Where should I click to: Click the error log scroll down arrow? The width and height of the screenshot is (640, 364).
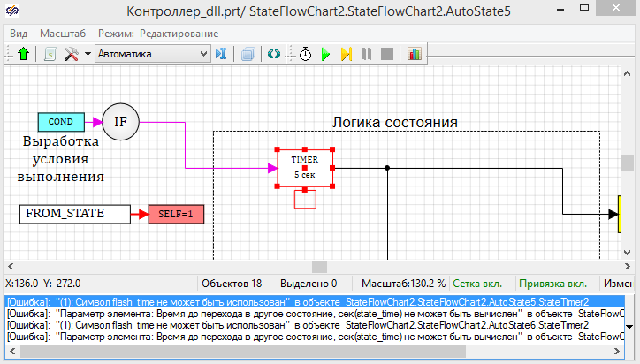(x=629, y=327)
